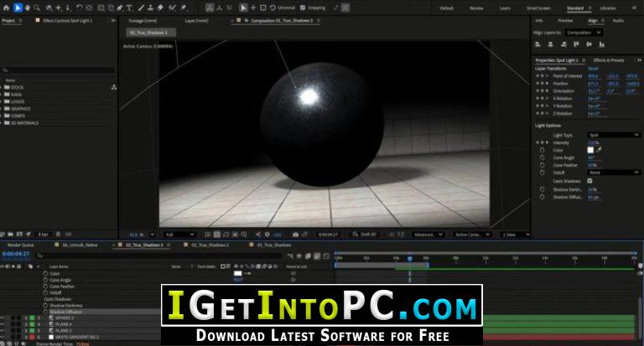Select the Hand tool

point(28,8)
